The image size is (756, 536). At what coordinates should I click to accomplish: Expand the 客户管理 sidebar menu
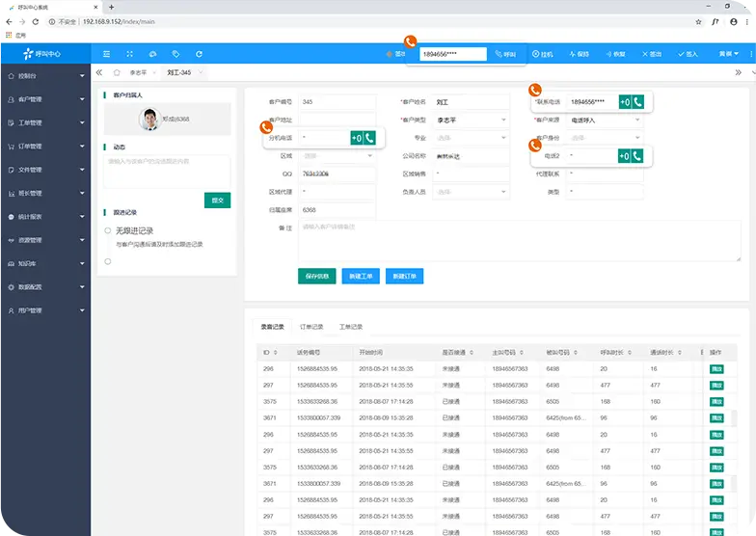[45, 99]
